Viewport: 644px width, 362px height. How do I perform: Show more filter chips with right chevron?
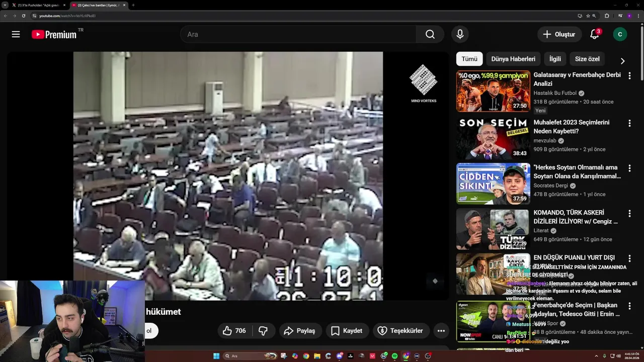[x=622, y=61]
